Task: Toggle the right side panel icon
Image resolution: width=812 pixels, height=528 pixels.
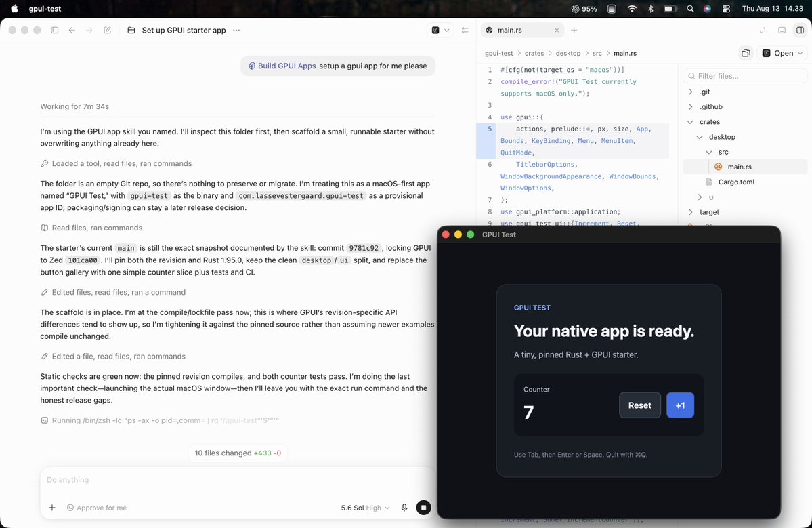Action: [800, 30]
